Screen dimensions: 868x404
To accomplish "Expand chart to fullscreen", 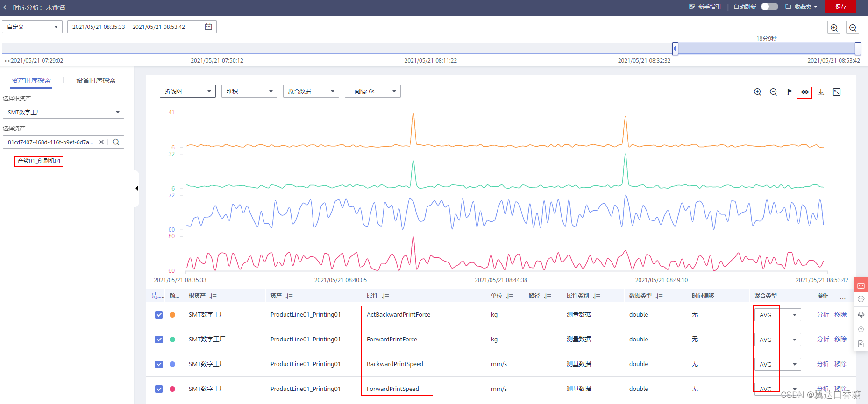I will tap(837, 92).
